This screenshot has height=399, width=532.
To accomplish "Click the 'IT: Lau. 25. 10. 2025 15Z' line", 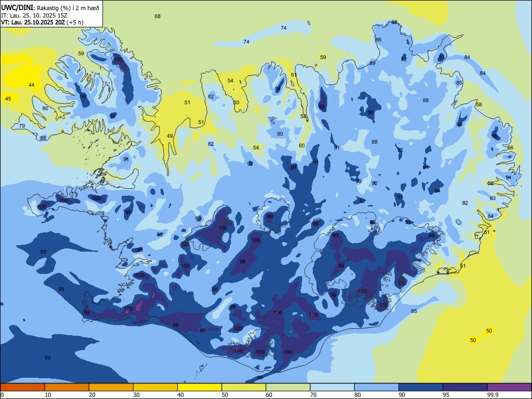I will point(34,15).
